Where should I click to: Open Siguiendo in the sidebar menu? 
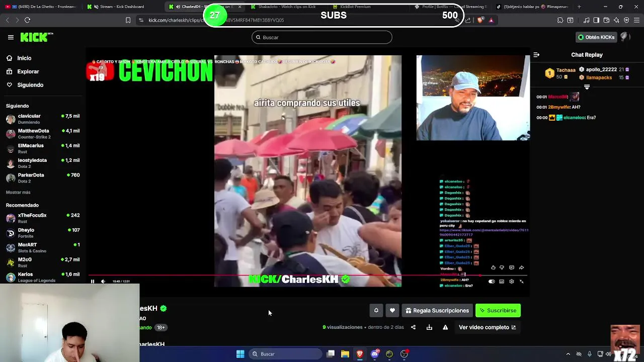tap(25, 85)
